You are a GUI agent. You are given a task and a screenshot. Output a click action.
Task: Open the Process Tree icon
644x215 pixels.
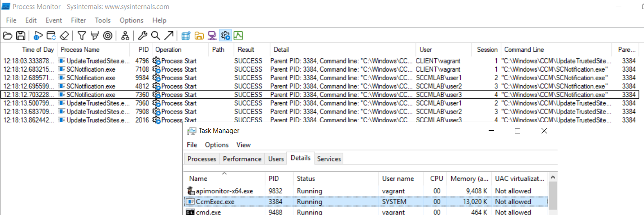pos(125,36)
